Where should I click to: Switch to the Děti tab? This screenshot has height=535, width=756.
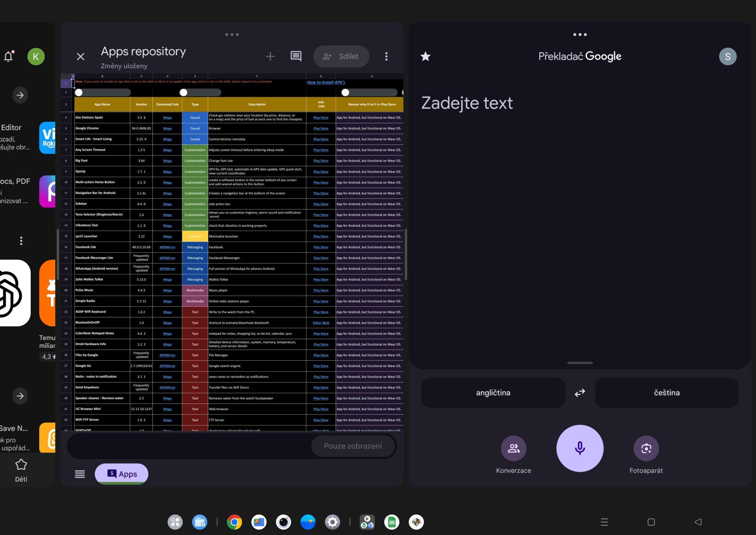[21, 470]
